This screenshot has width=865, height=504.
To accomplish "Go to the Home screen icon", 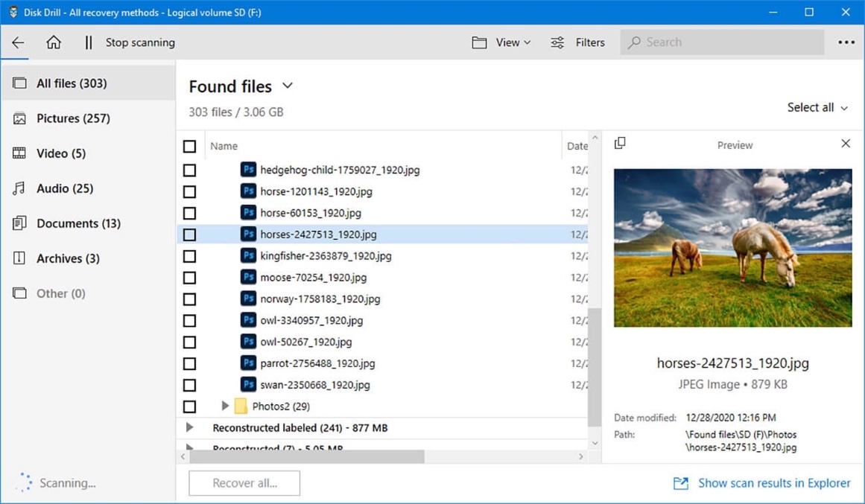I will (54, 42).
